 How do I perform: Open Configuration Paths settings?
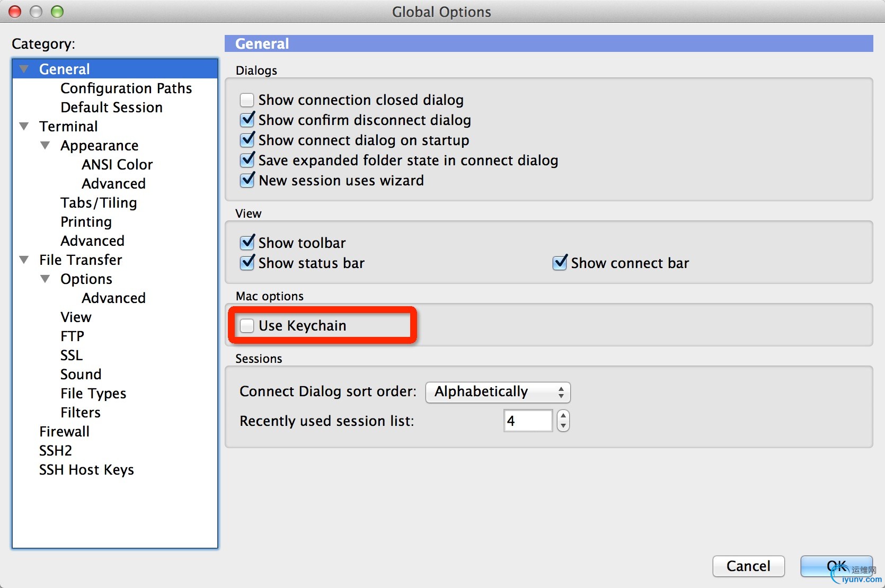click(126, 88)
